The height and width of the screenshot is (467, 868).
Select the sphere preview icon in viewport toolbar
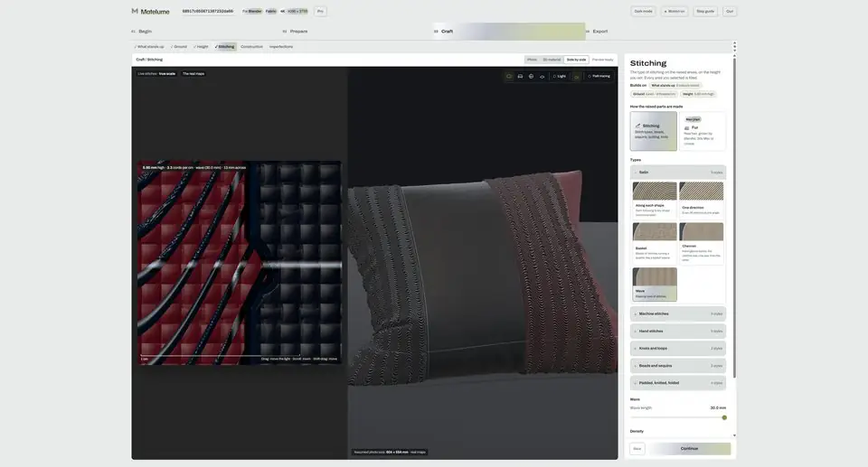(532, 77)
